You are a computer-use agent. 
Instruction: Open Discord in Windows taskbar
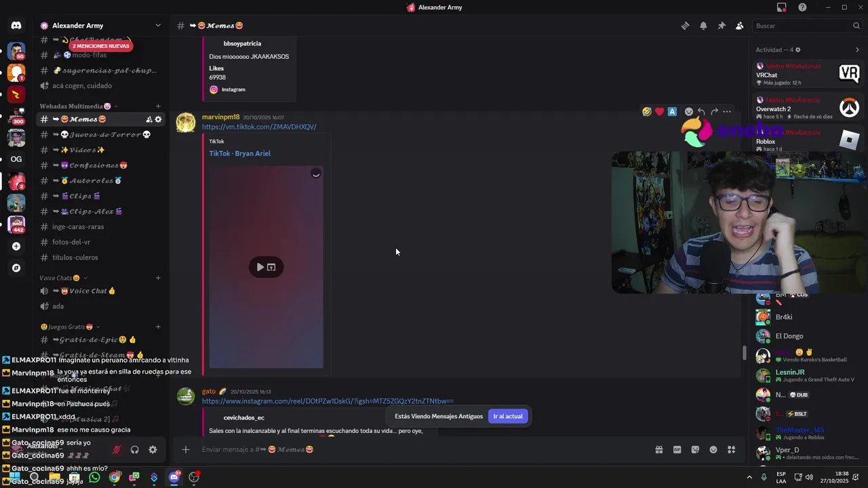(174, 477)
